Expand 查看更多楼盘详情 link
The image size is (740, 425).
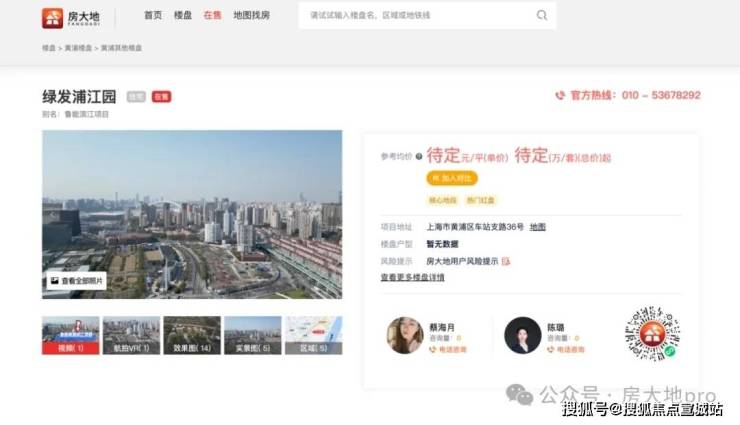coord(412,277)
